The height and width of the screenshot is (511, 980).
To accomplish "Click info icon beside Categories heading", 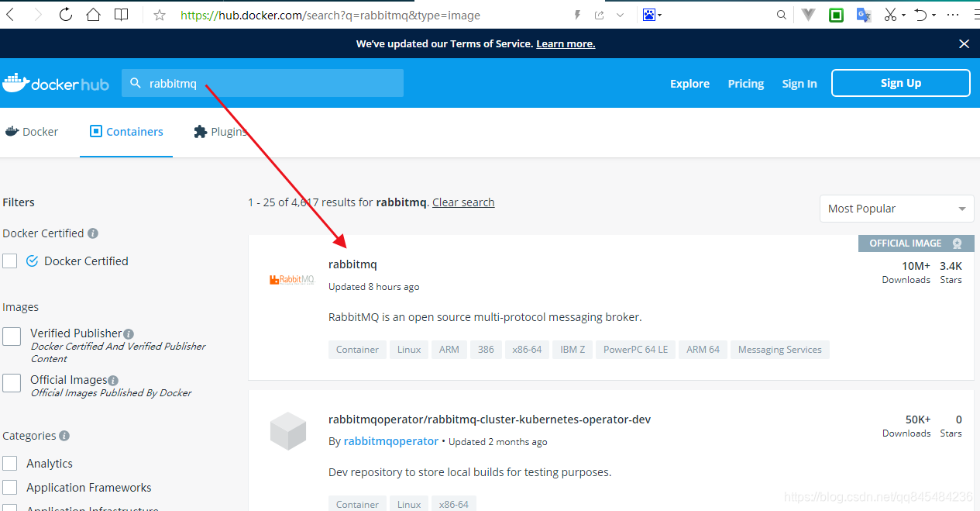I will click(x=64, y=436).
